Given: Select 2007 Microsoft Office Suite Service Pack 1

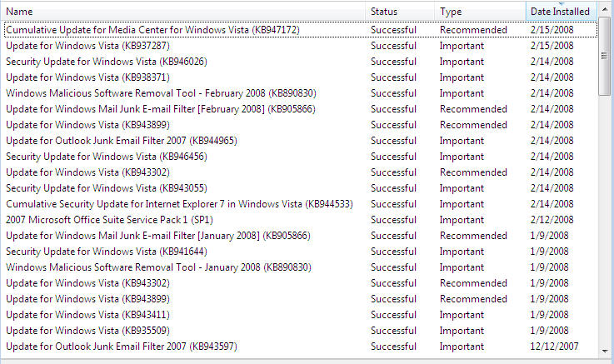Looking at the screenshot, I should (x=109, y=220).
